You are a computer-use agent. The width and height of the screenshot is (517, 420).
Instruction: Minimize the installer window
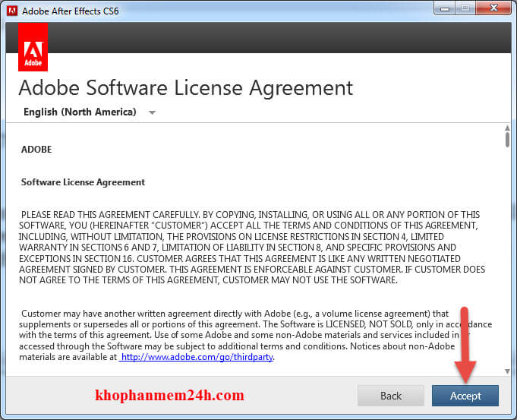pyautogui.click(x=444, y=9)
